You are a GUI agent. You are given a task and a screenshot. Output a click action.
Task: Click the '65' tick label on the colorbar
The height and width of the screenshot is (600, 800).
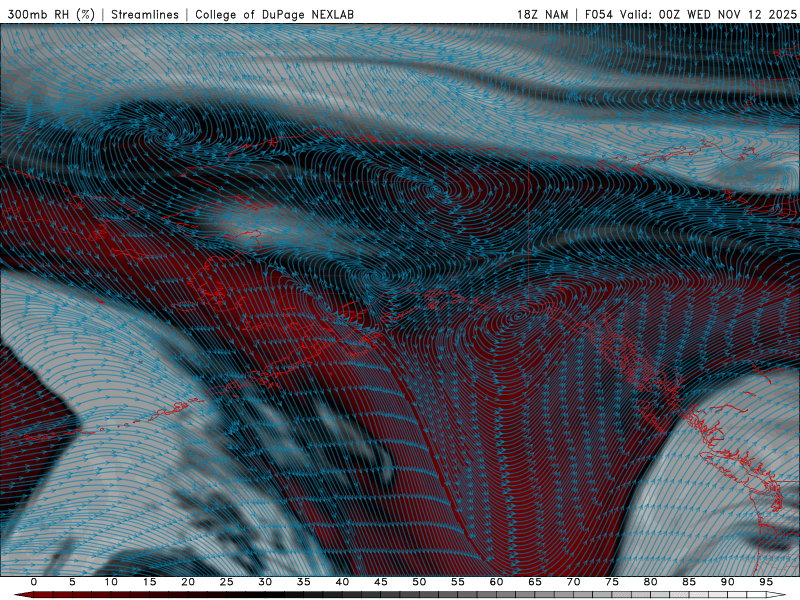[535, 582]
